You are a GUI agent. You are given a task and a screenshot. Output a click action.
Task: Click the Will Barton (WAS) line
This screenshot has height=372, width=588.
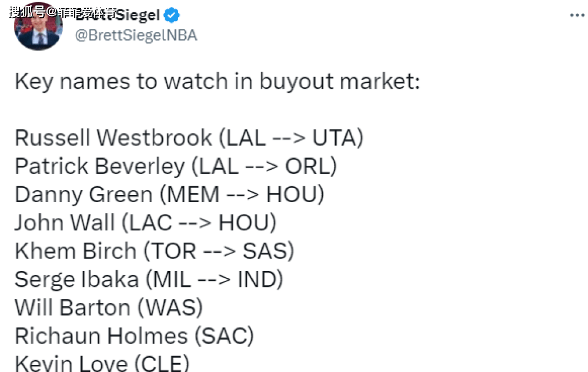109,307
